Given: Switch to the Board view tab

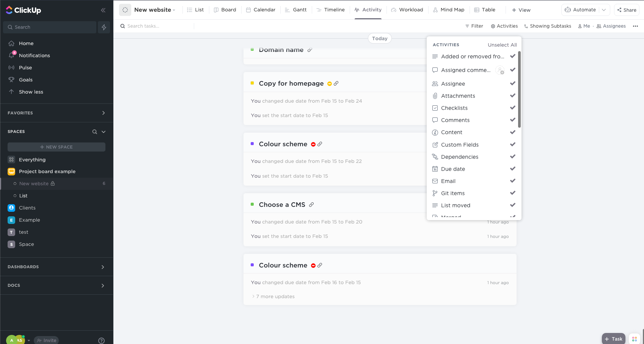Looking at the screenshot, I should point(225,9).
